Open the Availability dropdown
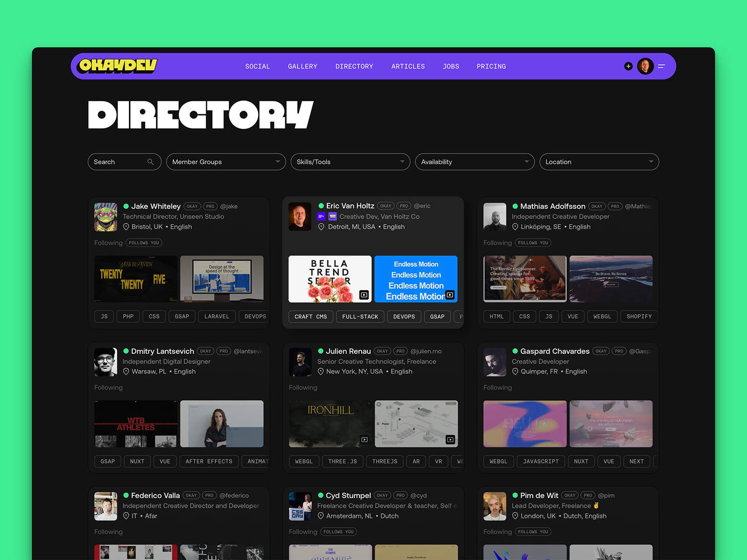 [475, 162]
